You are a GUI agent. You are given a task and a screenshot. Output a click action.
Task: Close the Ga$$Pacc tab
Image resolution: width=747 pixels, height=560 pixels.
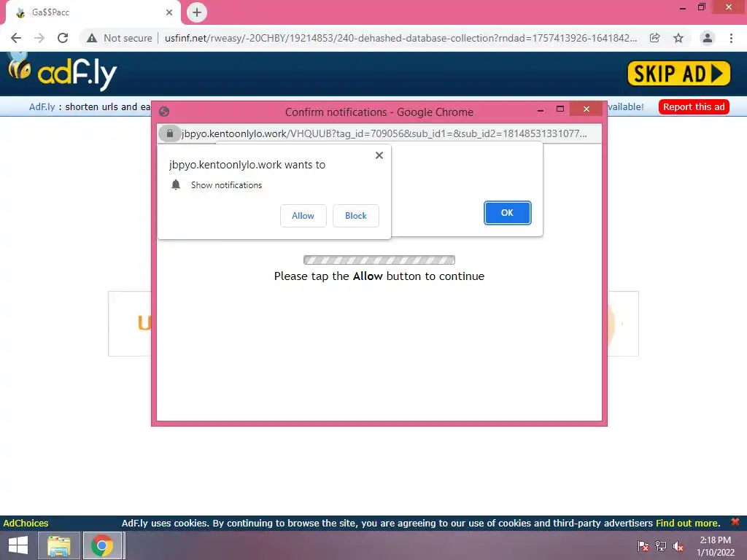[x=169, y=12]
